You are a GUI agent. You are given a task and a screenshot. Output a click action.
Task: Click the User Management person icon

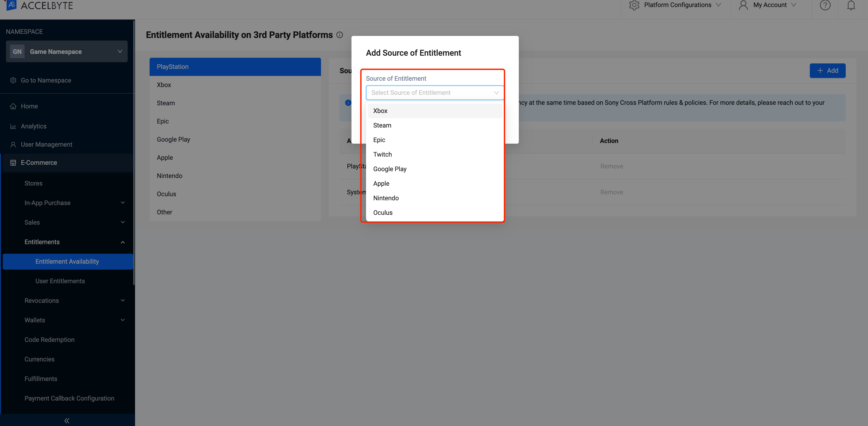click(13, 145)
